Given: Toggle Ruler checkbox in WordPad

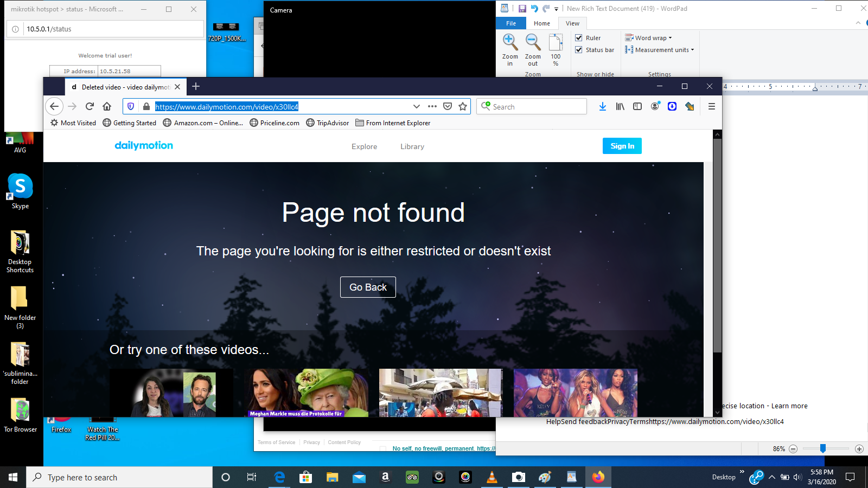Looking at the screenshot, I should (x=579, y=38).
